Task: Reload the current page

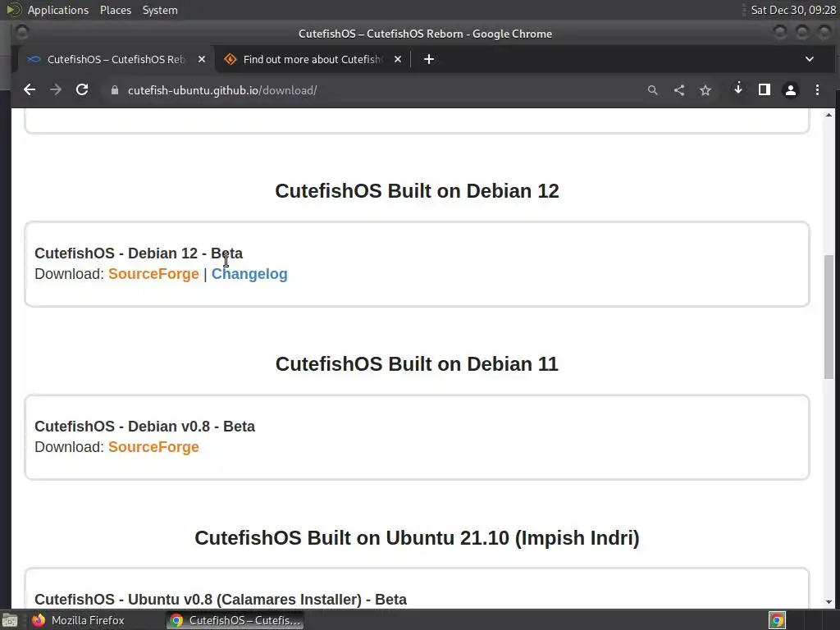Action: 82,90
